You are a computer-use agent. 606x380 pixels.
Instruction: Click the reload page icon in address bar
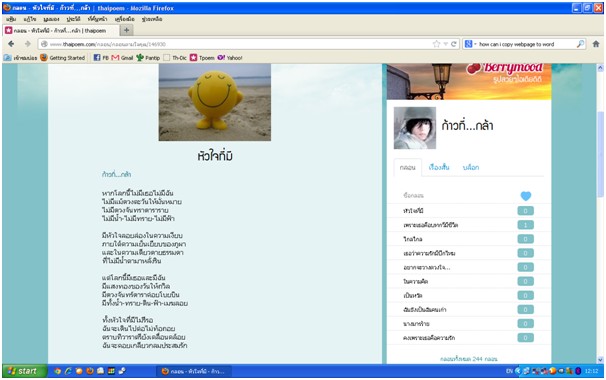tap(454, 44)
